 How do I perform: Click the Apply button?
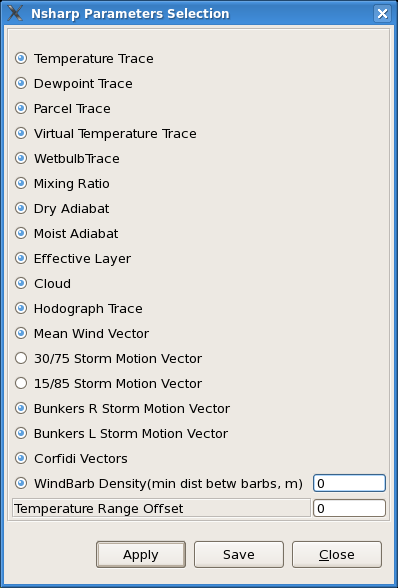tap(141, 554)
